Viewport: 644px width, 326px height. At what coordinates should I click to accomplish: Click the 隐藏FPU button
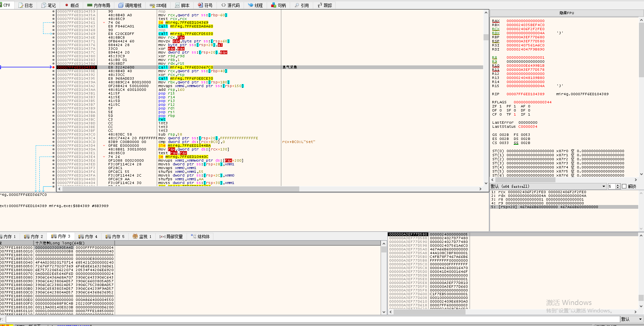pyautogui.click(x=566, y=13)
